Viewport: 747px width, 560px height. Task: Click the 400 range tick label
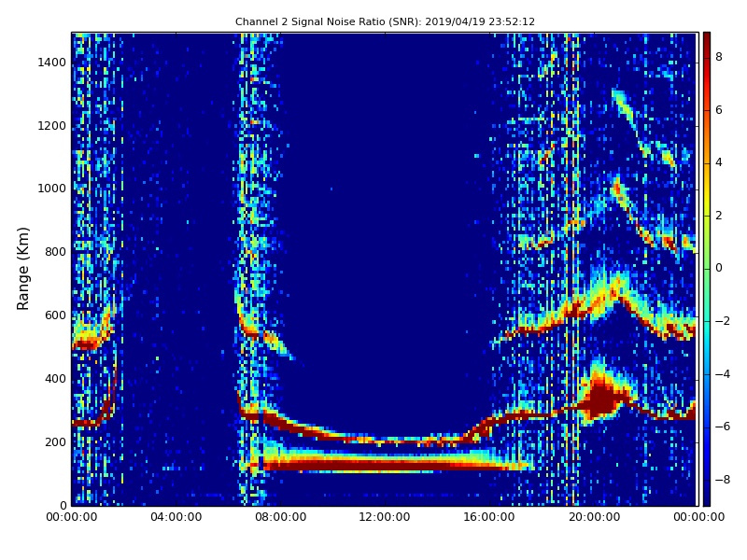55,379
